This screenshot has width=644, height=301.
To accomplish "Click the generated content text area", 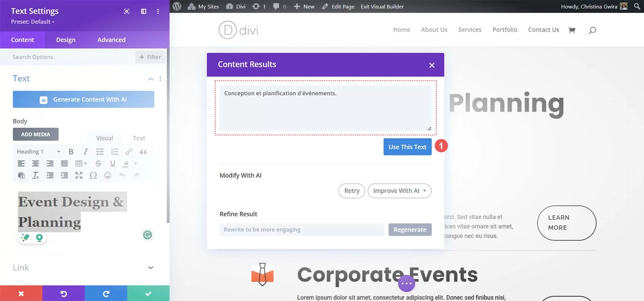I will point(326,108).
